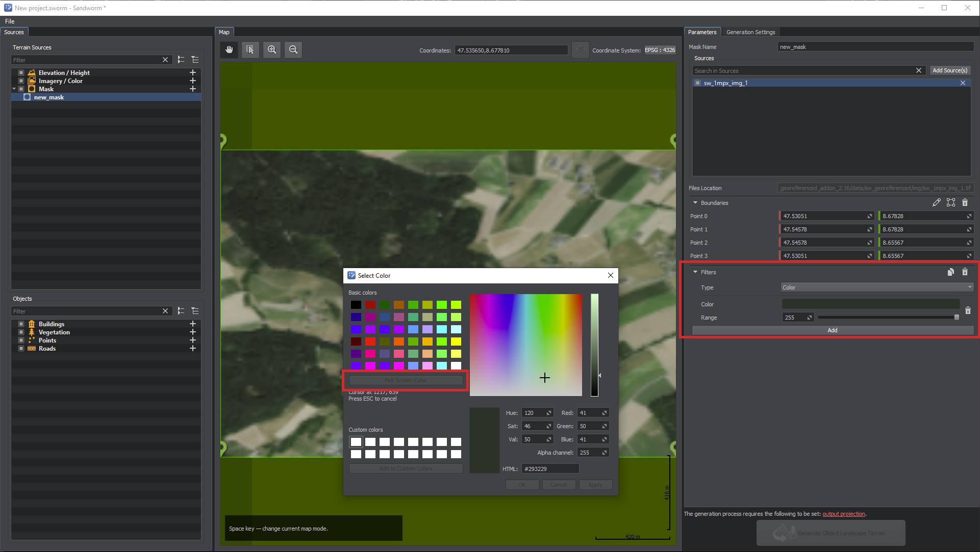Delete the Filters section using its trash icon

pyautogui.click(x=965, y=272)
